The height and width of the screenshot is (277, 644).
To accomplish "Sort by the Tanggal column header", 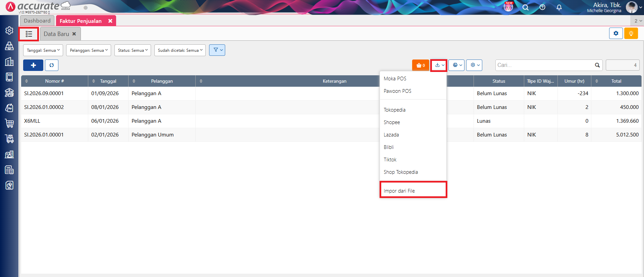I will click(x=108, y=81).
